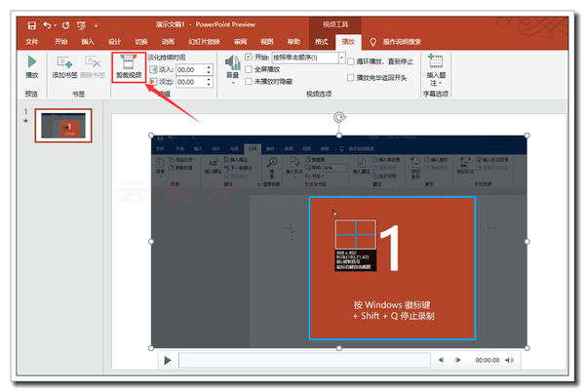Image resolution: width=585 pixels, height=392 pixels.
Task: Step the video forward with the move-forward button
Action: coord(458,360)
